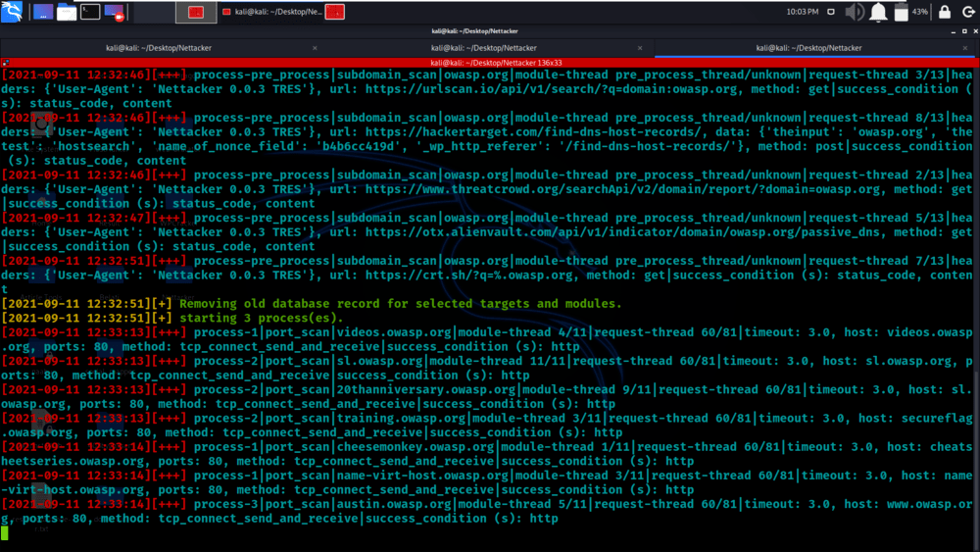Click the training.owasp.org target text
Viewport: 980px width, 552px height.
click(401, 419)
